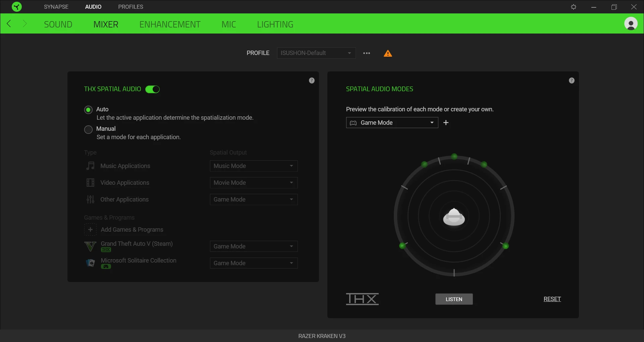This screenshot has width=644, height=342.
Task: Click the Video Applications film icon
Action: click(x=90, y=182)
